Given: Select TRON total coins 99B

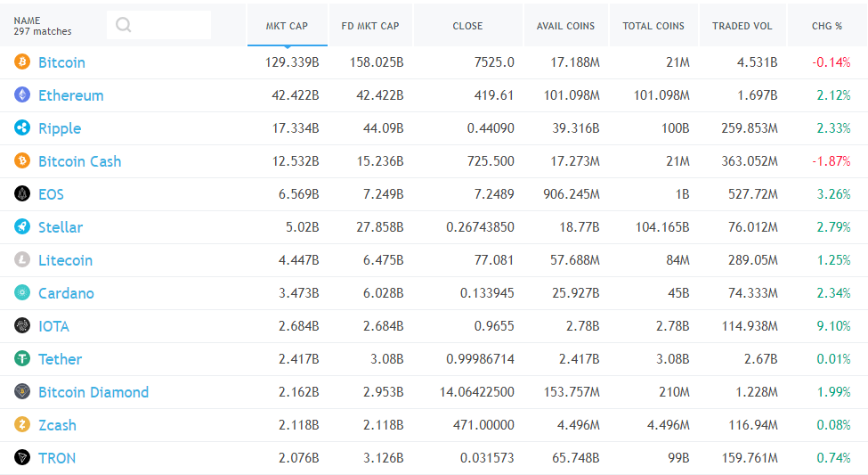Looking at the screenshot, I should point(678,458).
